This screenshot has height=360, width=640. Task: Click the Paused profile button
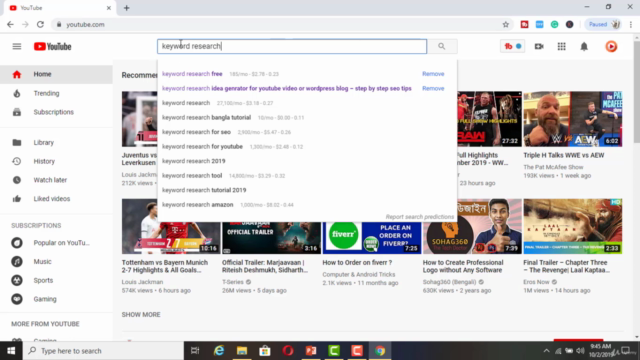(x=604, y=24)
